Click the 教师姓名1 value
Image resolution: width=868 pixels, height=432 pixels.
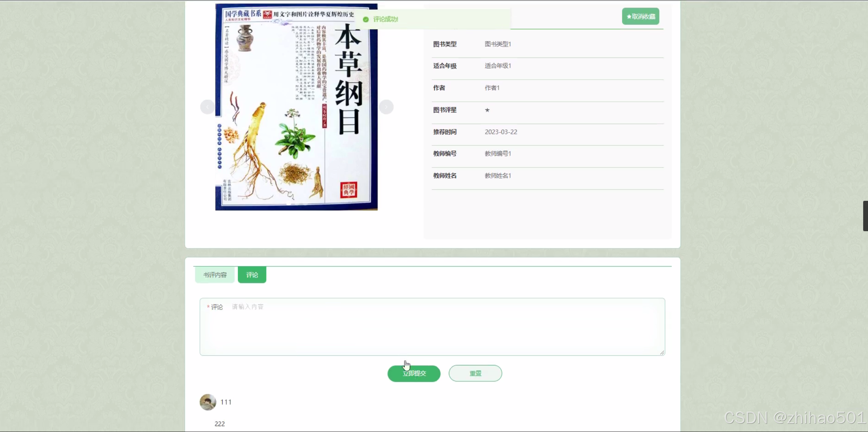click(x=498, y=176)
